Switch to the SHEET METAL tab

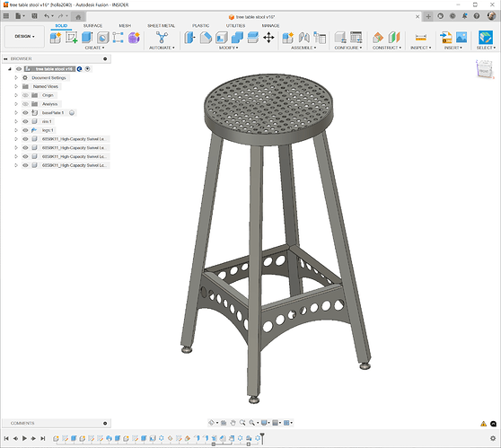tap(161, 25)
